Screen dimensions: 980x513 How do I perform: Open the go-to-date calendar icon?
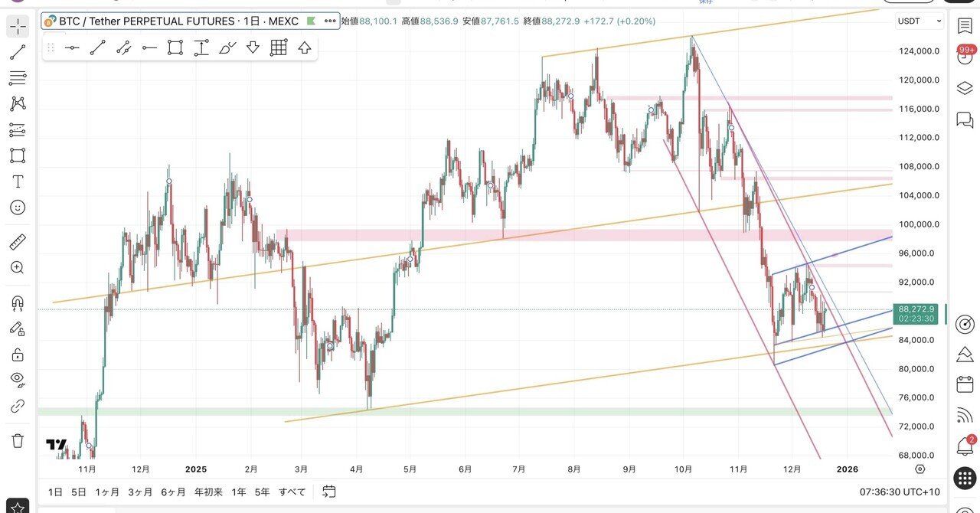coord(329,491)
